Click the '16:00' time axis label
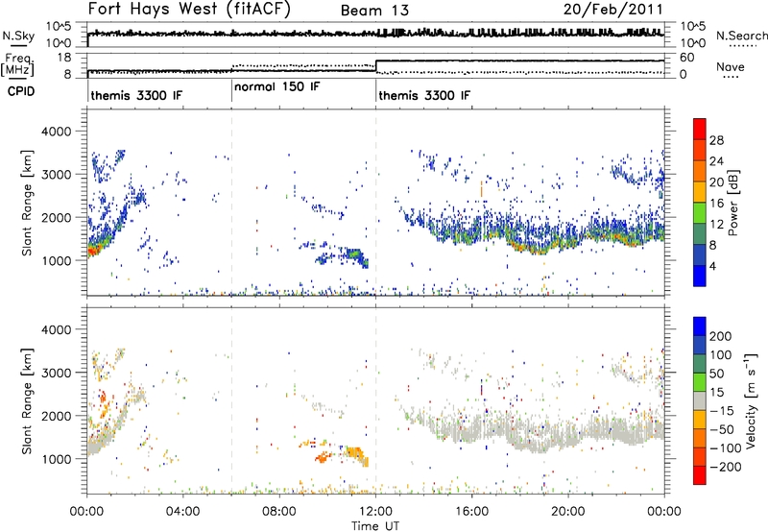 [471, 512]
